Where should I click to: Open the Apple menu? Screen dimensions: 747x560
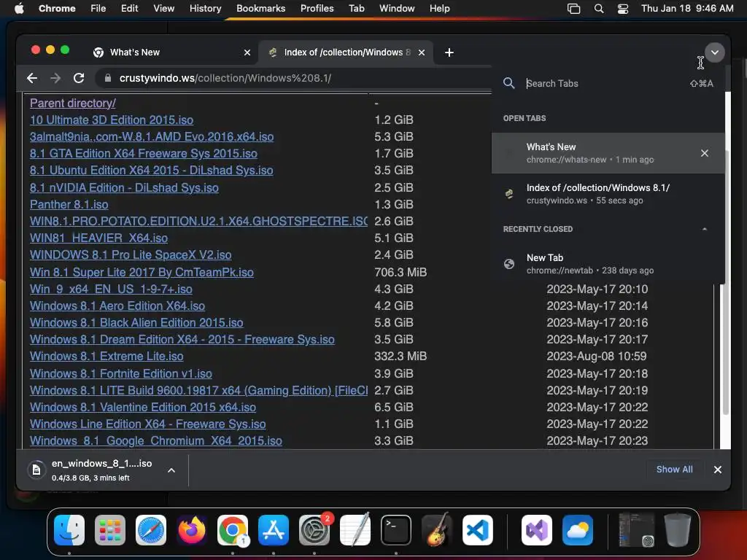[19, 9]
